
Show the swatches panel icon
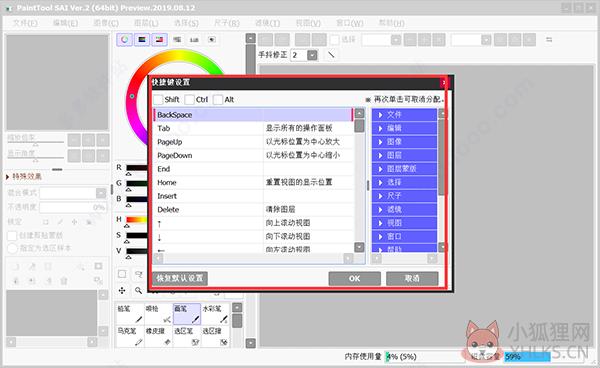[x=194, y=39]
